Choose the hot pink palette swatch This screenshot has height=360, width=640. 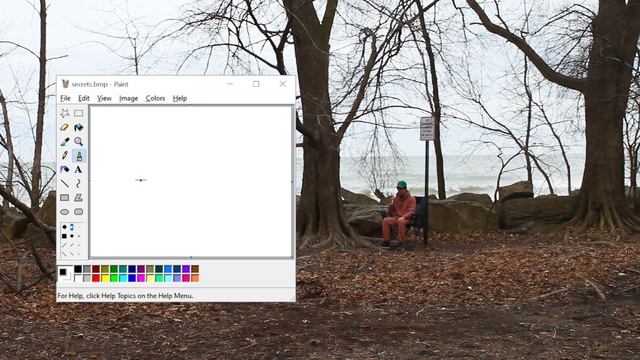pyautogui.click(x=186, y=278)
